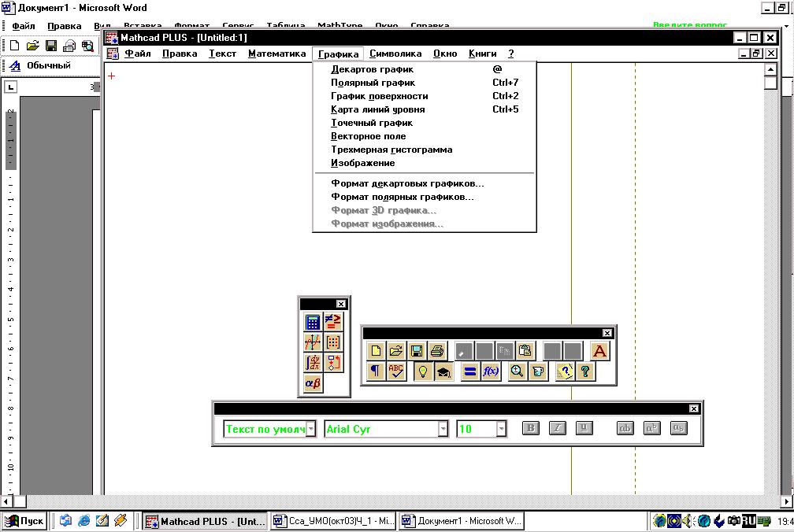
Task: Choose Декартов график menu entry
Action: pos(425,69)
